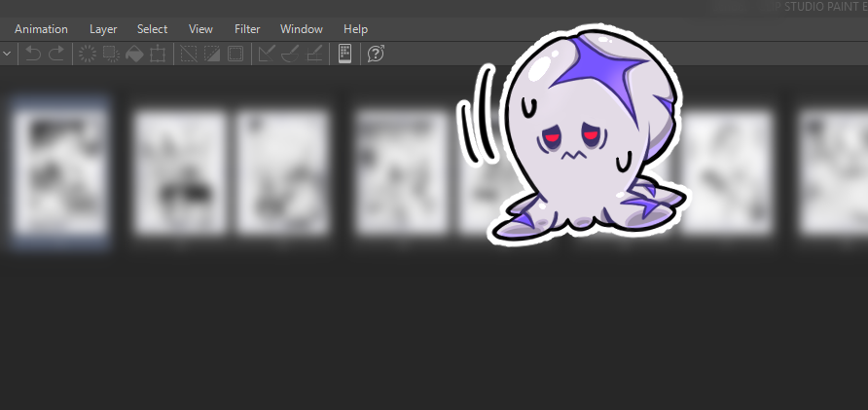The height and width of the screenshot is (410, 868).
Task: Click the Deselect icon
Action: [x=189, y=54]
